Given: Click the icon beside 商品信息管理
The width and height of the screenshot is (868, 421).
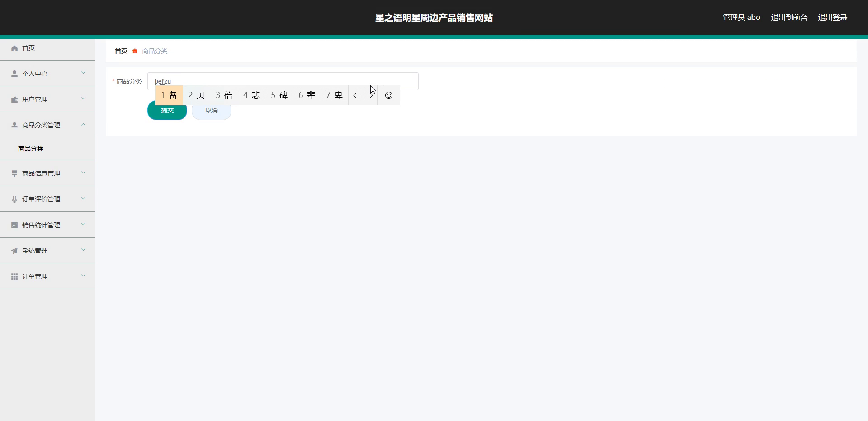Looking at the screenshot, I should point(14,173).
